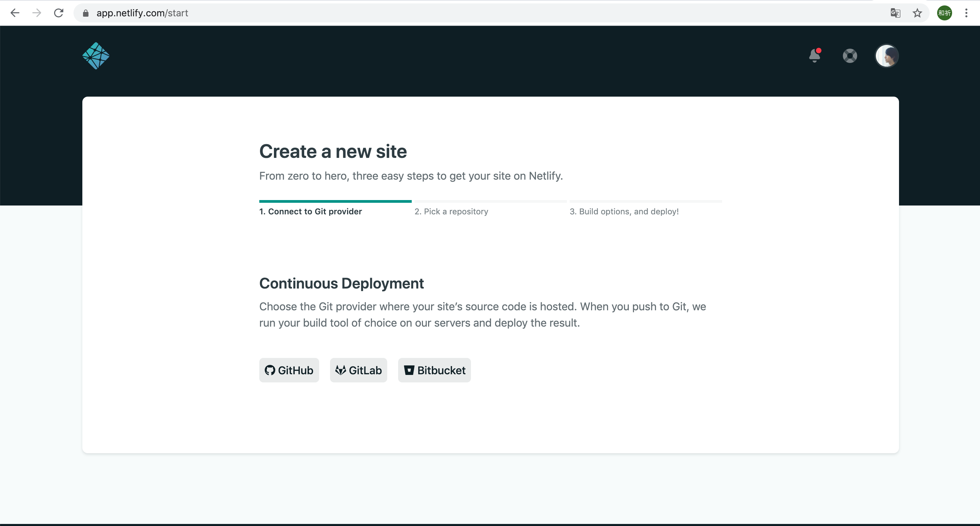The height and width of the screenshot is (526, 980).
Task: Connect with the GitHub button
Action: coord(289,370)
